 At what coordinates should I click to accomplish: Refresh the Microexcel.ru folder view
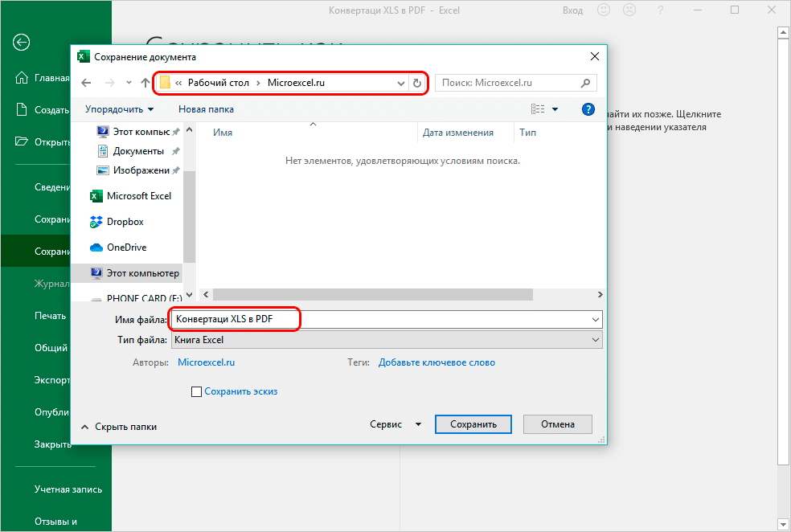pyautogui.click(x=416, y=83)
